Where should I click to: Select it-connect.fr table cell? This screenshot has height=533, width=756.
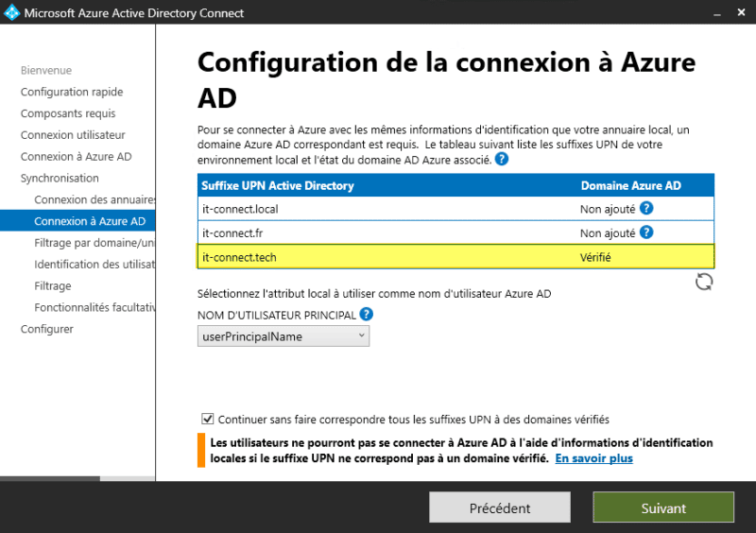pyautogui.click(x=232, y=233)
